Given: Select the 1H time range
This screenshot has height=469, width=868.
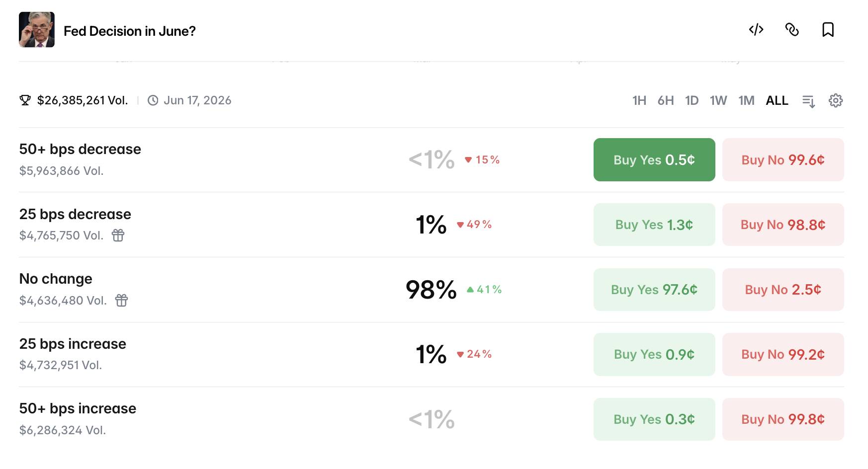Looking at the screenshot, I should (x=639, y=100).
